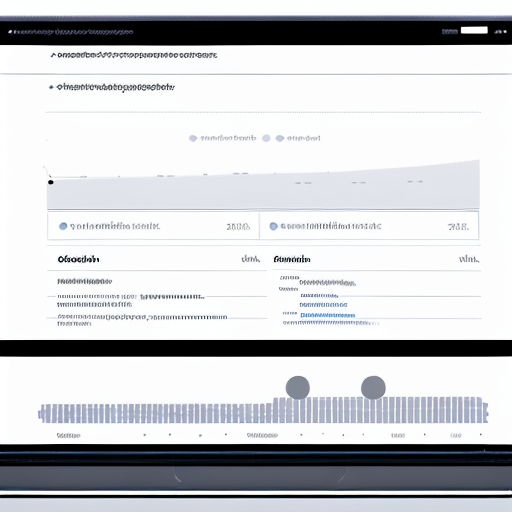512x512 pixels.
Task: Select the left metric card with blue circle
Action: [x=153, y=226]
